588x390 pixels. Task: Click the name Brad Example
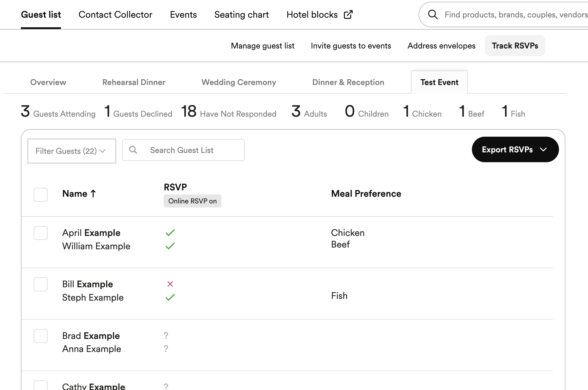(91, 336)
